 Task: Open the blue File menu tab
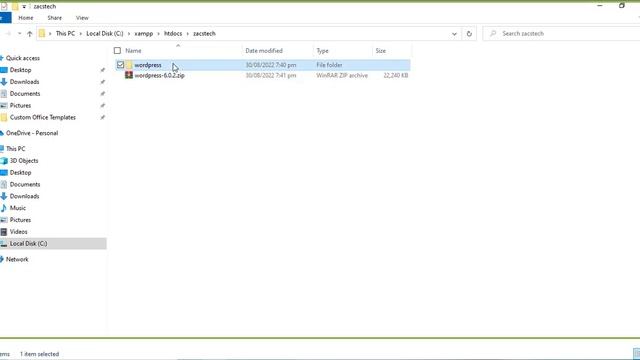pyautogui.click(x=5, y=18)
